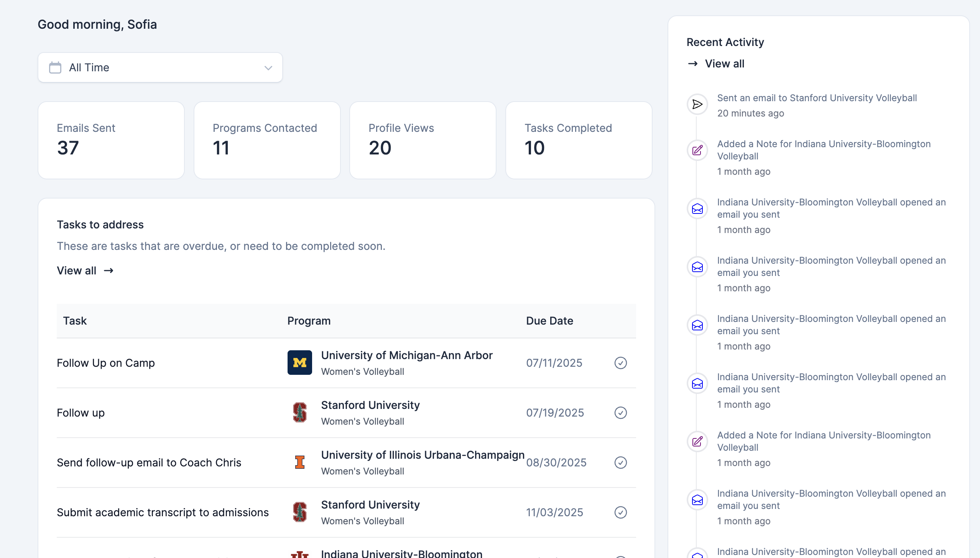The height and width of the screenshot is (558, 980).
Task: Click Stanford logo in Follow up row
Action: point(299,412)
